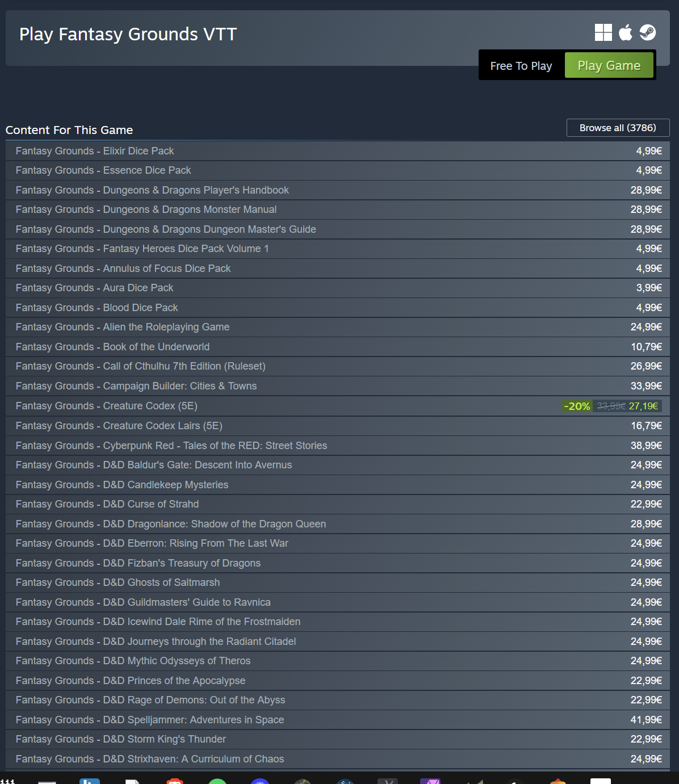Select D&D Icewind Dale Rime of the Frostmaiden
Screen dimensions: 679x784
[x=338, y=622]
